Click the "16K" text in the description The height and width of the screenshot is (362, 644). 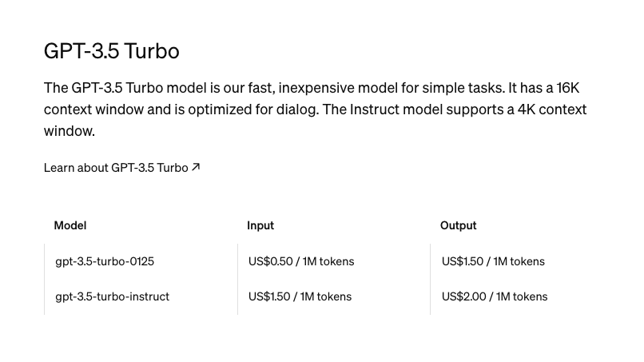point(568,88)
